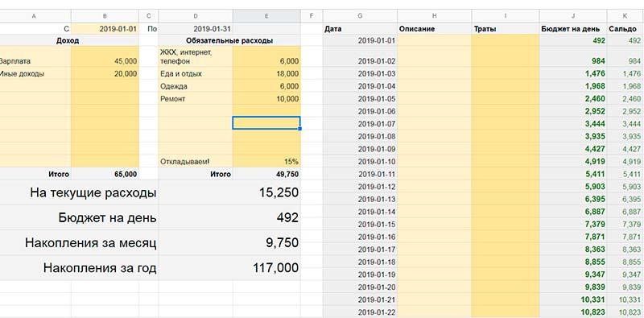Select date cell 2019-01-10
The height and width of the screenshot is (318, 644).
click(x=360, y=162)
